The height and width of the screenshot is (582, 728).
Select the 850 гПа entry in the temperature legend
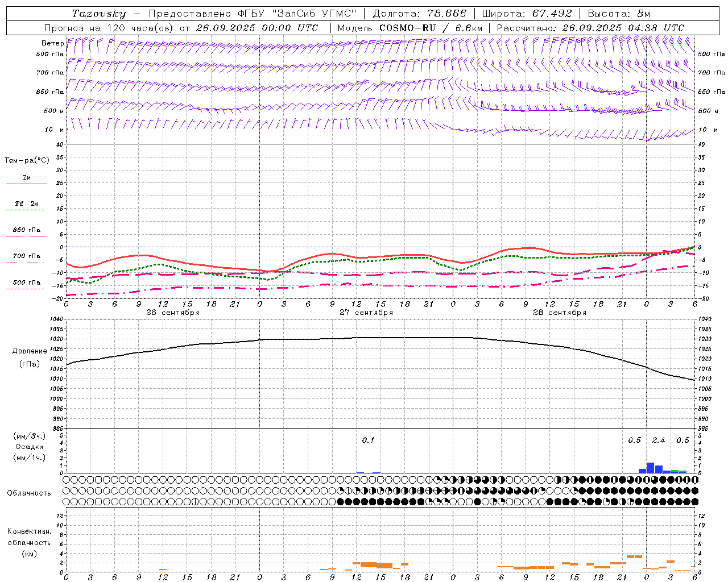pyautogui.click(x=26, y=230)
